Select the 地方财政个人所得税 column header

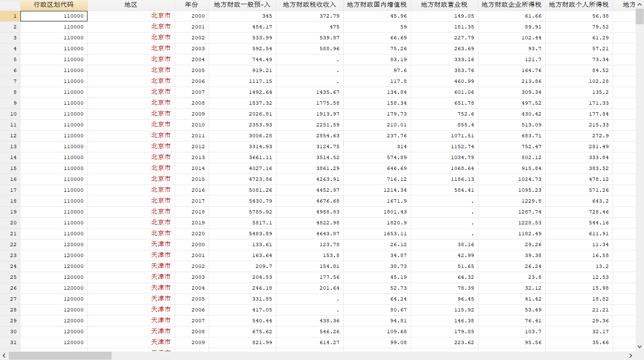[579, 5]
